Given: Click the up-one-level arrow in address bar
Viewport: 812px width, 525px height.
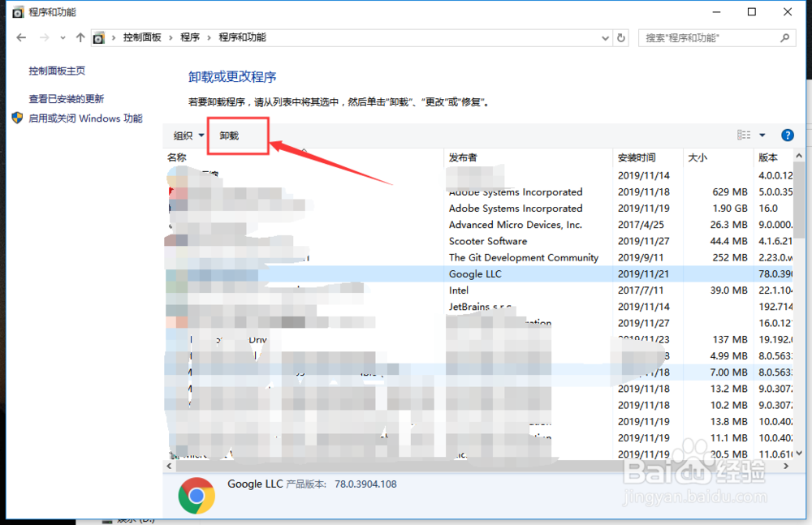Looking at the screenshot, I should pyautogui.click(x=79, y=37).
